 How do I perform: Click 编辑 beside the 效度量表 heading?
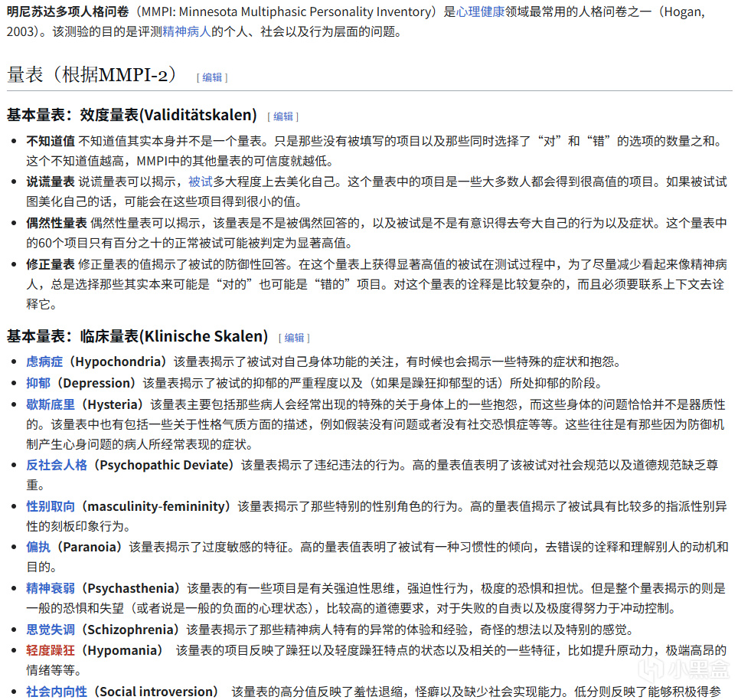282,116
